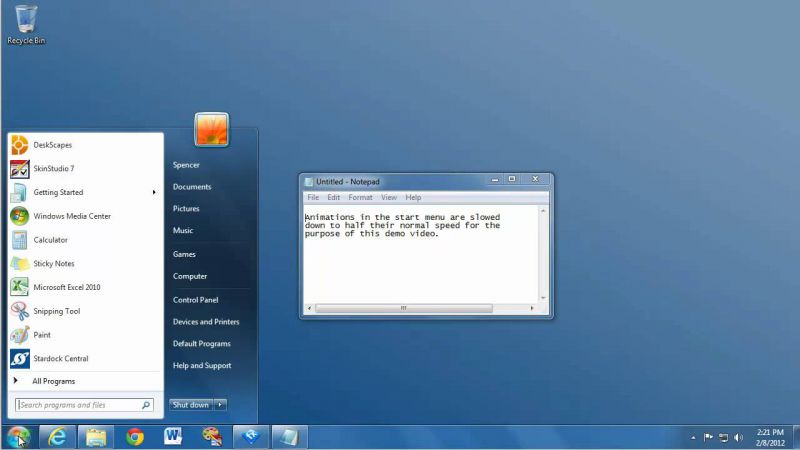Open Default Programs link
800x450 pixels.
(202, 344)
